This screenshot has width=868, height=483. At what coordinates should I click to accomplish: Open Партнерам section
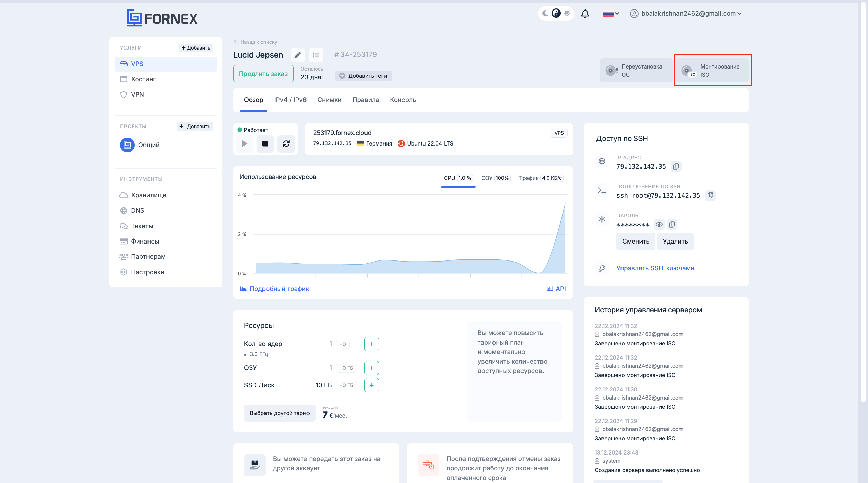[143, 256]
